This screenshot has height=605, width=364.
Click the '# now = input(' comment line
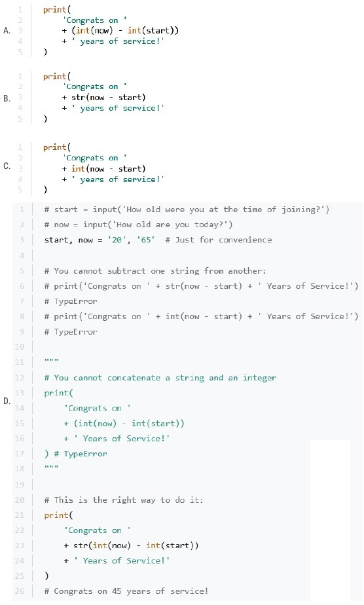(138, 225)
